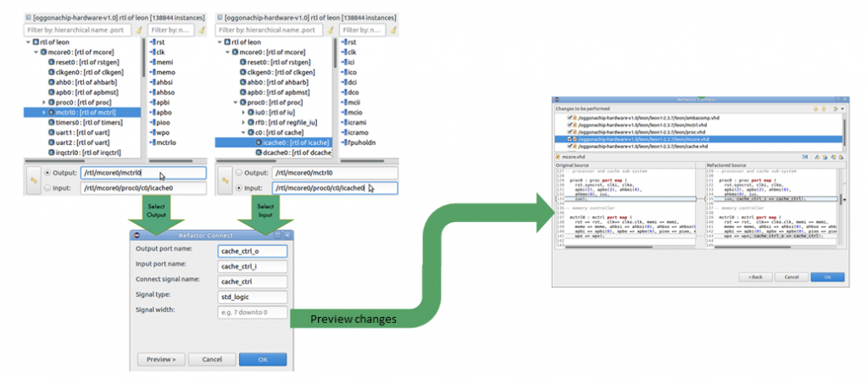Select Output radio button in right panel
868x379 pixels.
(x=239, y=172)
